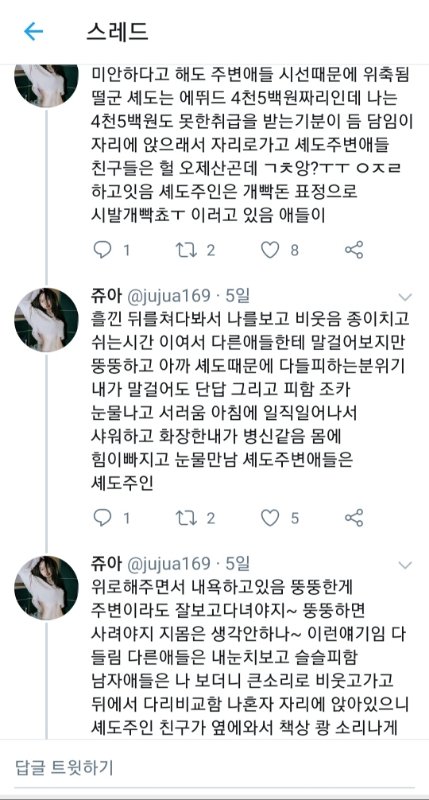Open dropdown chevron on the 위로해주면서 tweet

(405, 564)
